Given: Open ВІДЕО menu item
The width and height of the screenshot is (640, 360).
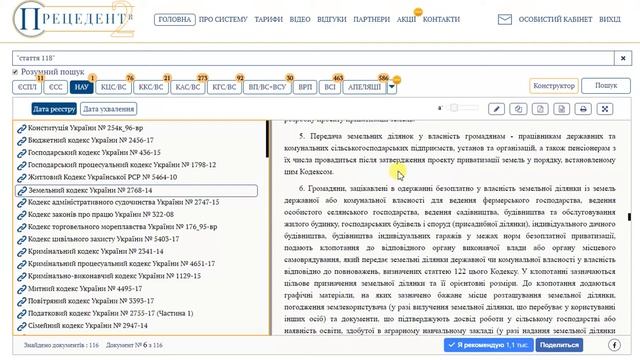Looking at the screenshot, I should pos(300,19).
